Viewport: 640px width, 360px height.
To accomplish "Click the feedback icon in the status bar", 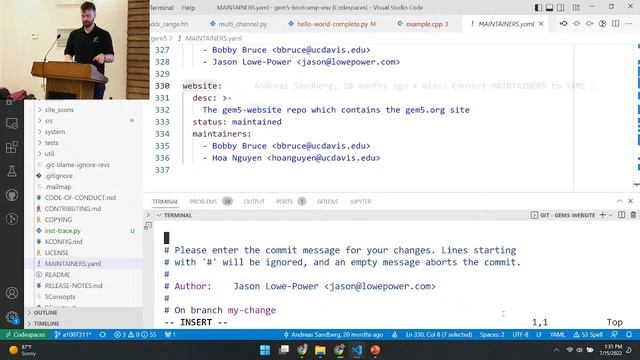I will (614, 335).
